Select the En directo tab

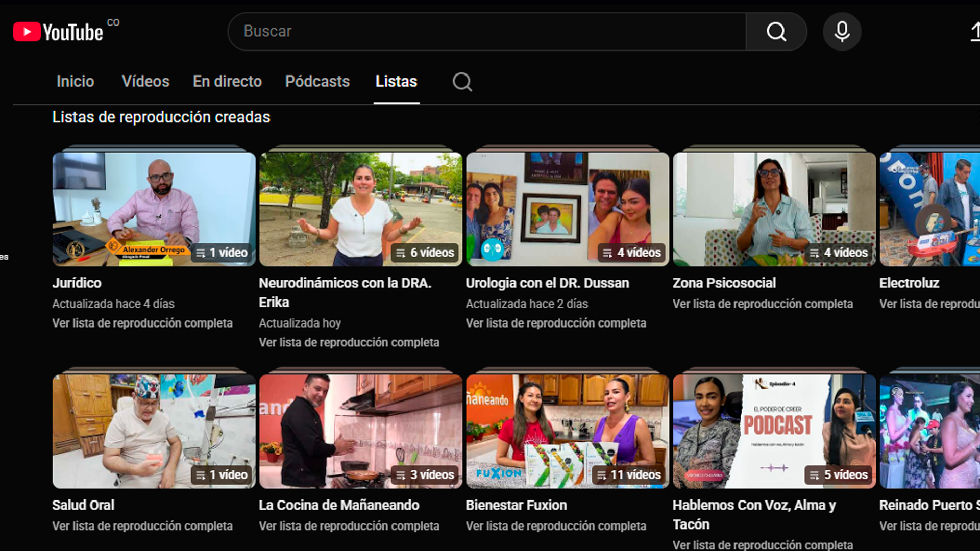(227, 81)
